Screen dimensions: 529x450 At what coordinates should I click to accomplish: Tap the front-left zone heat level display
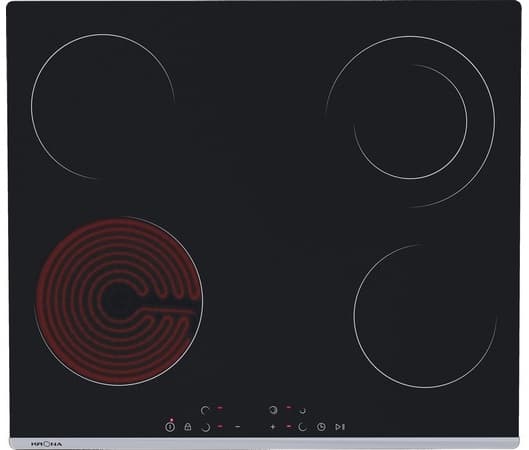(x=220, y=426)
